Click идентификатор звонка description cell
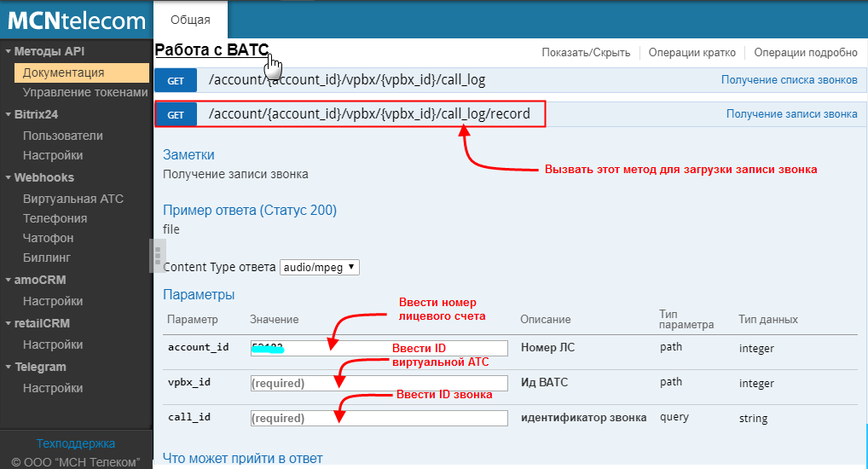Screen dimensions: 868x469 coord(583,418)
